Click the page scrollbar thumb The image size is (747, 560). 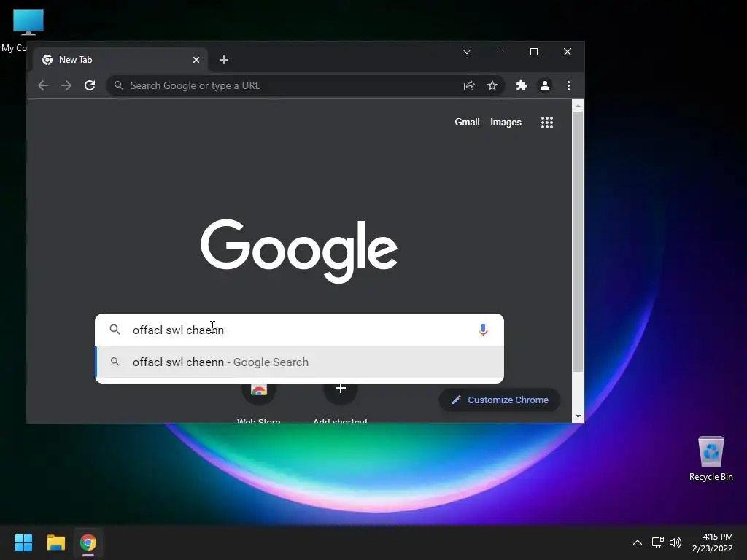[578, 242]
